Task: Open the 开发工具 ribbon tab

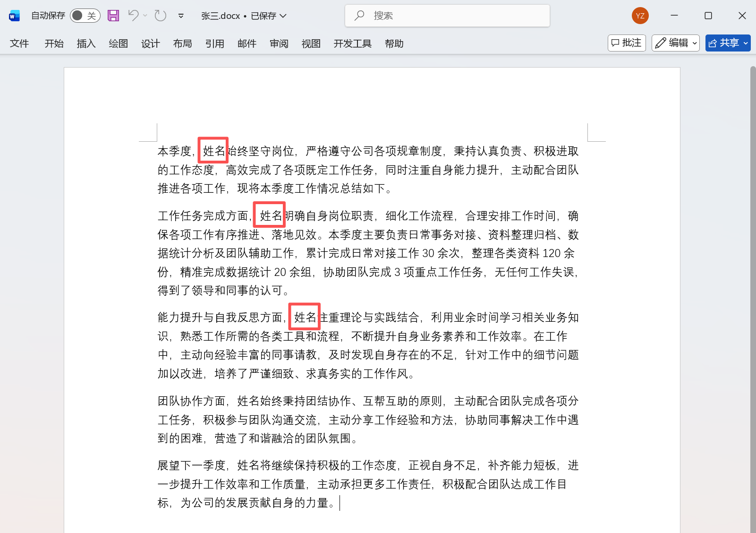Action: 352,43
